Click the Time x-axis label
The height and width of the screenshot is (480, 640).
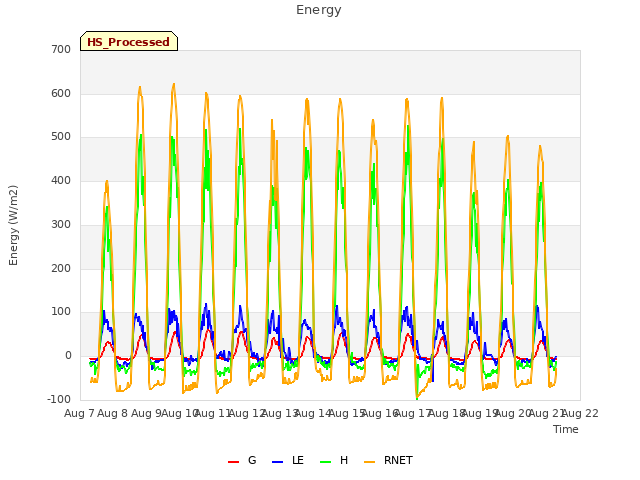[566, 429]
